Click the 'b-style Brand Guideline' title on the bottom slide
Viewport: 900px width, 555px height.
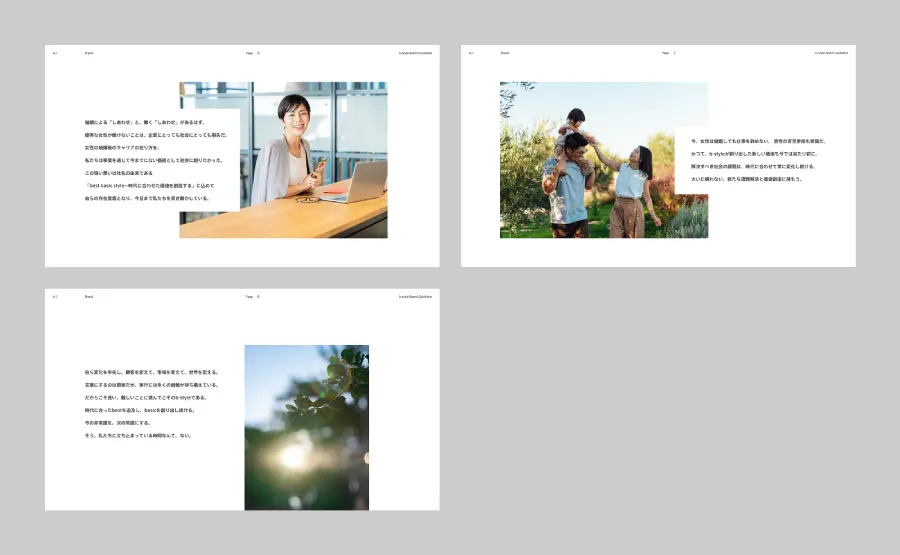tap(416, 297)
